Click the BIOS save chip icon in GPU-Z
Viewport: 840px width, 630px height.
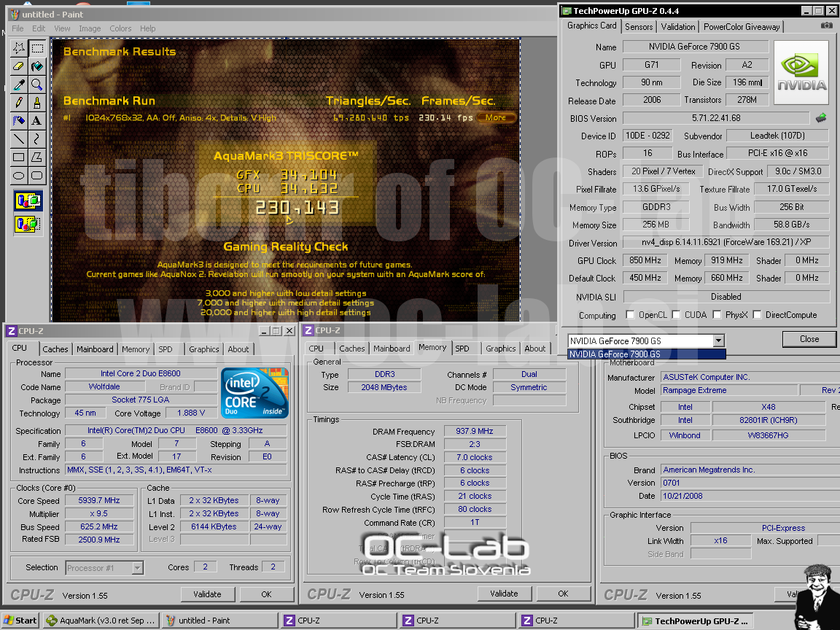821,117
